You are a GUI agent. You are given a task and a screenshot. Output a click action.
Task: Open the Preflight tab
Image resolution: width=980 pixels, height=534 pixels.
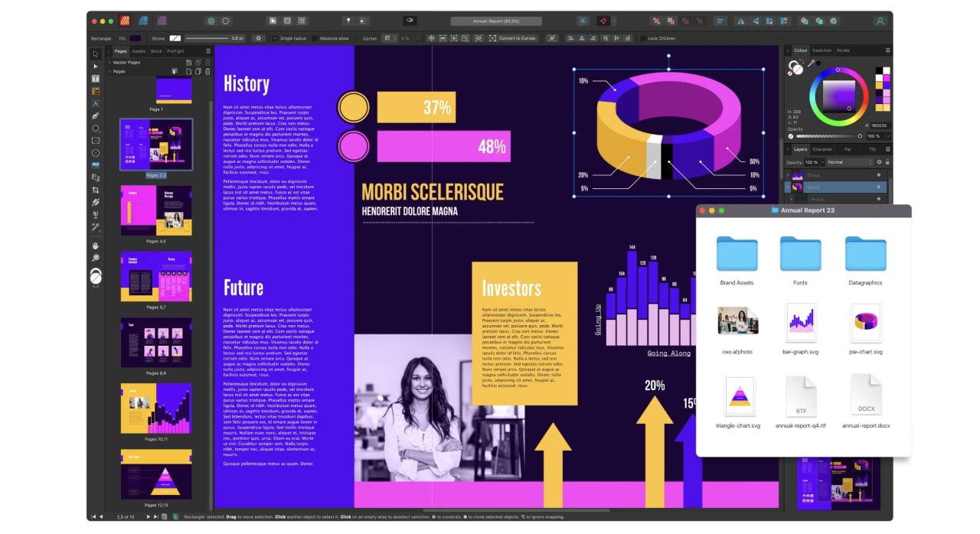175,51
